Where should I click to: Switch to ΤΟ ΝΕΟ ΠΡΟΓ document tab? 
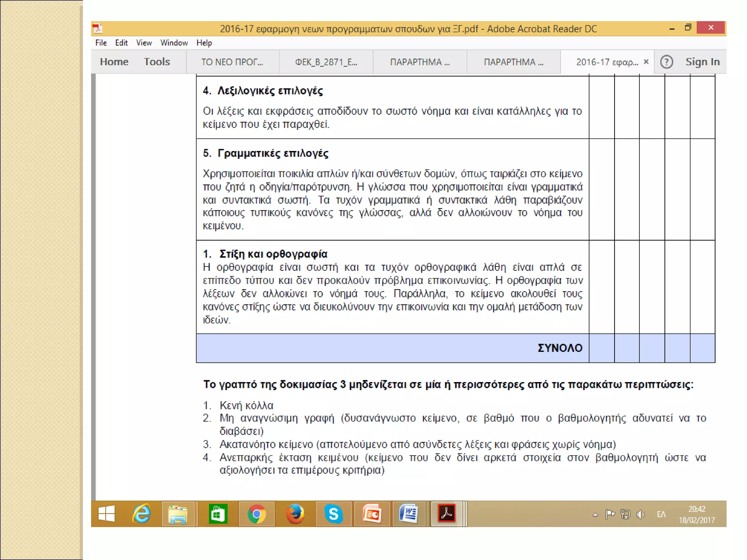click(x=232, y=62)
